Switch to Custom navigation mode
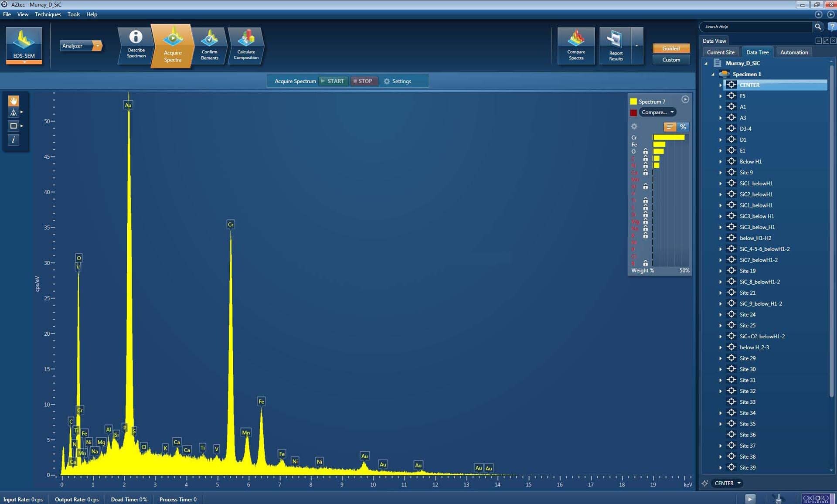The width and height of the screenshot is (837, 504). (x=671, y=60)
